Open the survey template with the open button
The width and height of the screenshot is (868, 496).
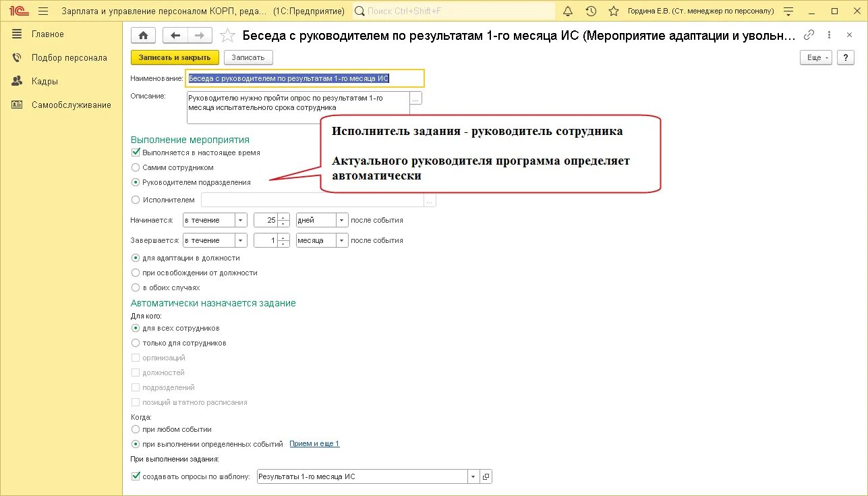486,476
